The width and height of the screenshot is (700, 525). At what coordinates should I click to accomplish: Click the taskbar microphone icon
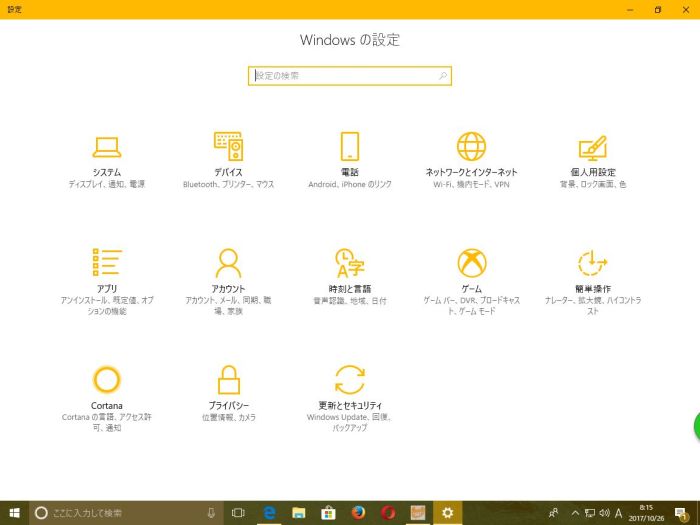coord(212,513)
